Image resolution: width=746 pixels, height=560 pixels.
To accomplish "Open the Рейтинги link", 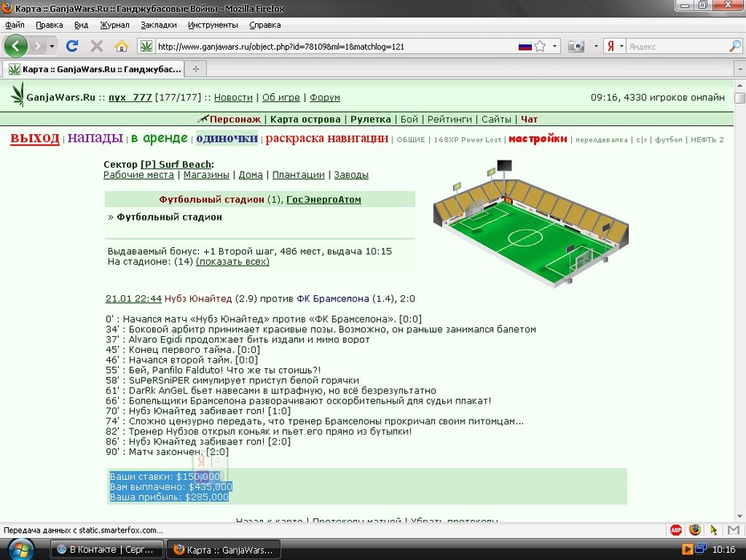I will click(x=449, y=120).
